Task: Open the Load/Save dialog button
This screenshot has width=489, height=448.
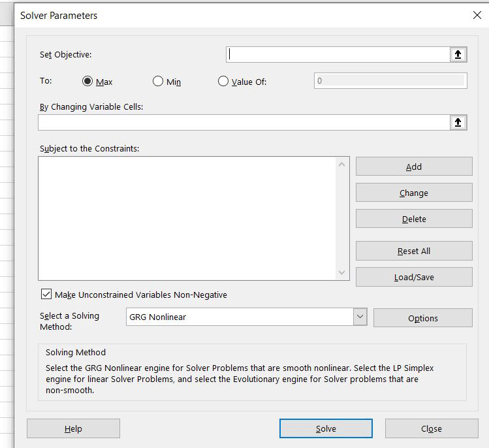Action: click(414, 277)
